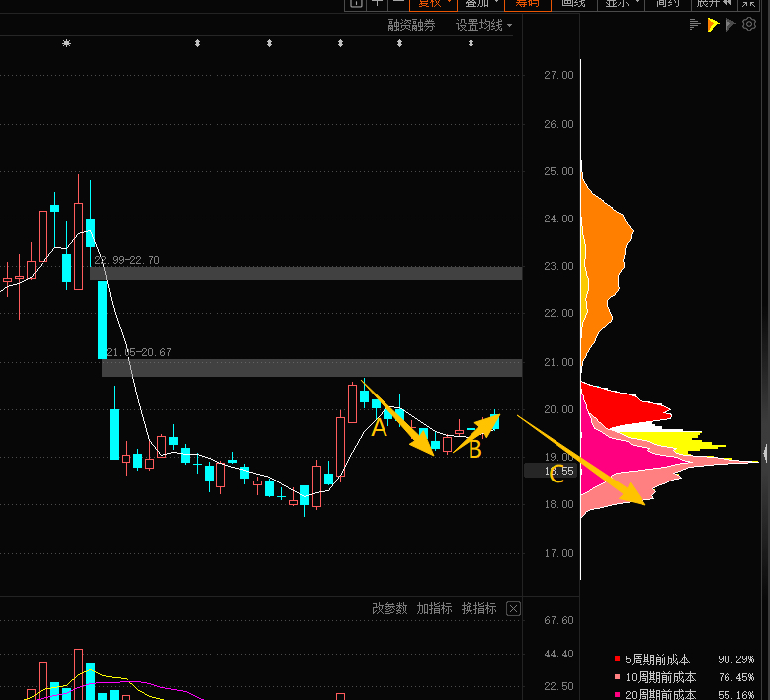Image resolution: width=770 pixels, height=700 pixels.
Task: Click the 90.29% cost percentage value
Action: point(736,659)
